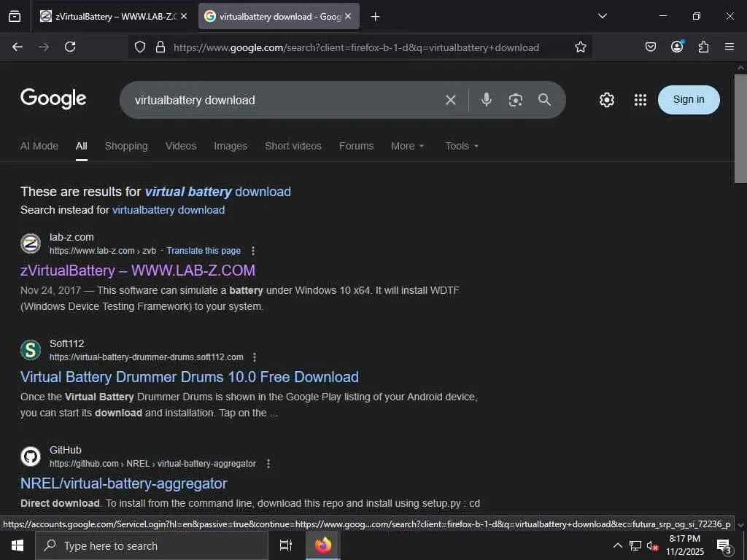Click the Sign in button

[689, 99]
